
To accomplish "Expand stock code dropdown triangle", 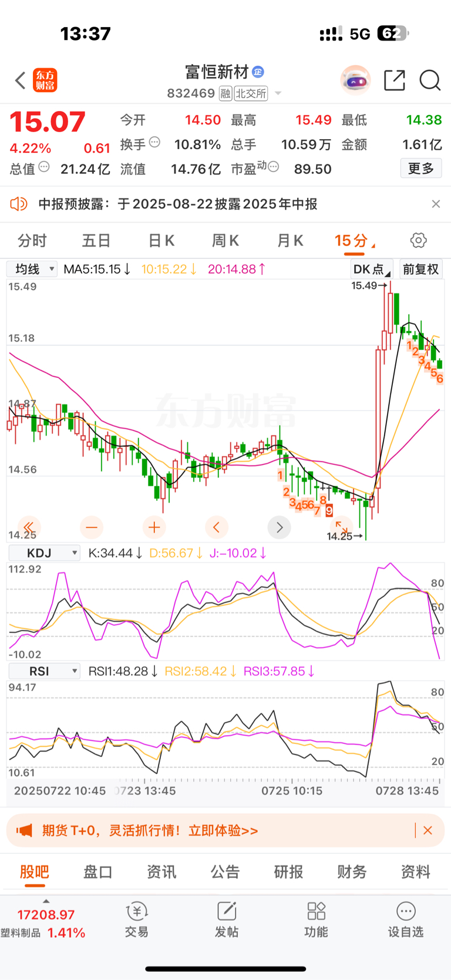I will point(278,93).
